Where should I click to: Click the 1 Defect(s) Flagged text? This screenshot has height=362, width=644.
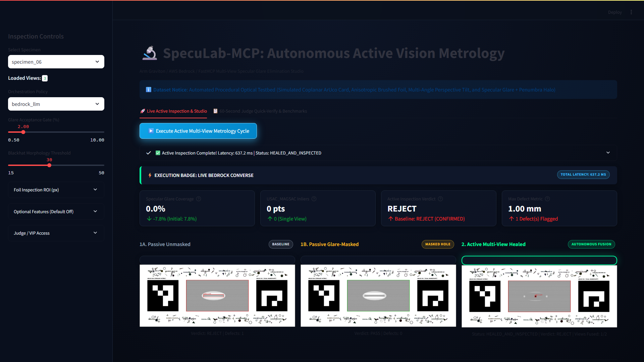537,219
